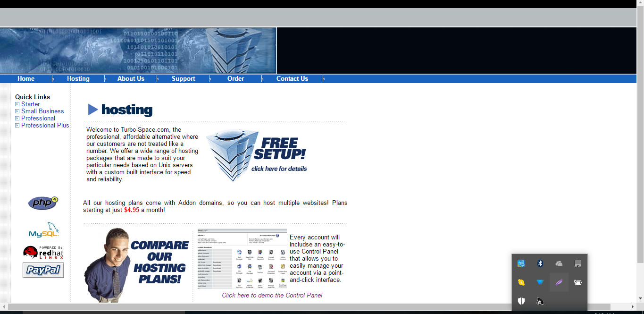Image resolution: width=644 pixels, height=314 pixels.
Task: Open the Professional Plus quick link
Action: pos(45,126)
